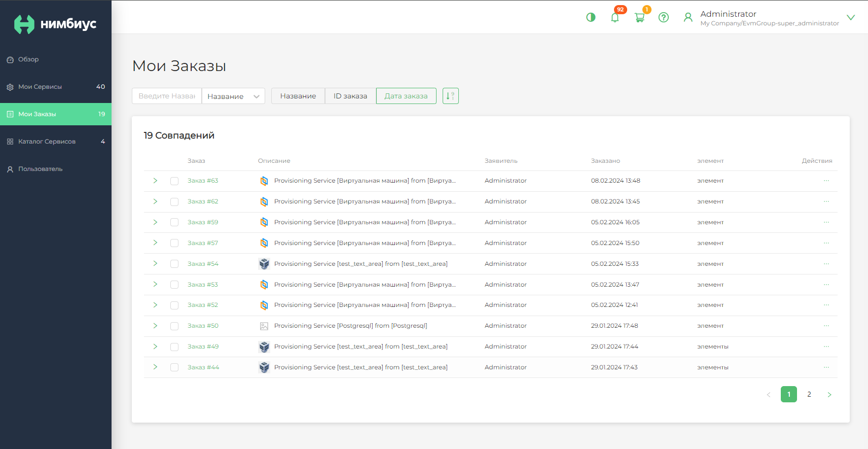
Task: Select checkbox for Заказ #62
Action: 174,202
